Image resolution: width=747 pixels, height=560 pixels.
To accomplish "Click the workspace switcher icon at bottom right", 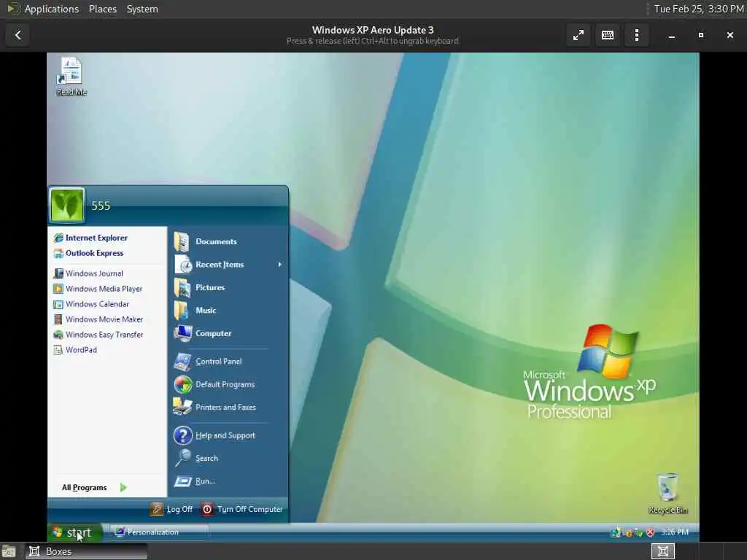I will (x=662, y=551).
